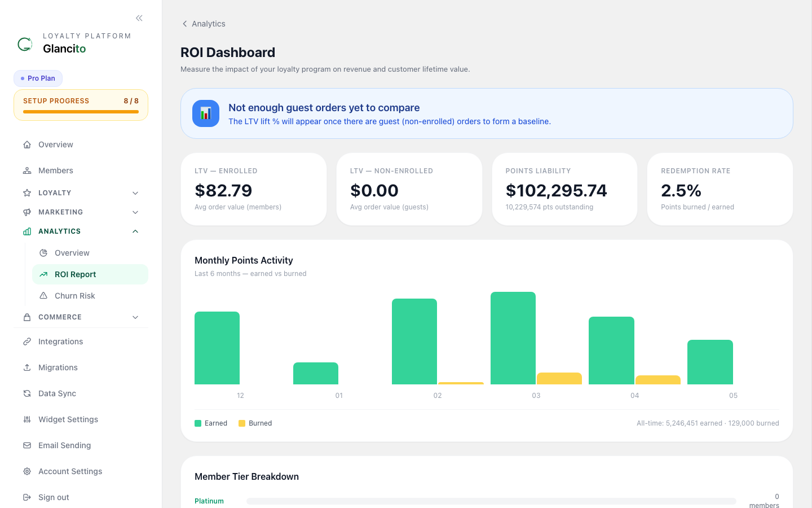Click the Analytics Overview pie chart icon
812x508 pixels.
click(43, 253)
